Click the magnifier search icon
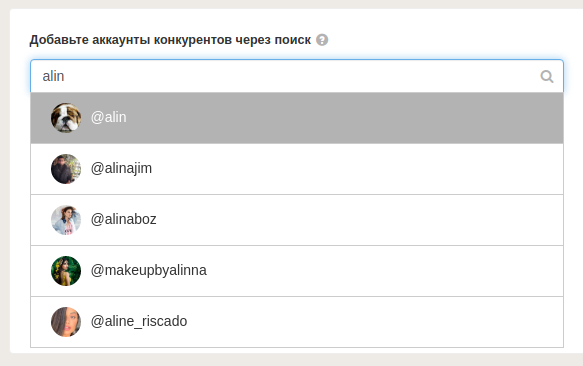 pyautogui.click(x=547, y=77)
